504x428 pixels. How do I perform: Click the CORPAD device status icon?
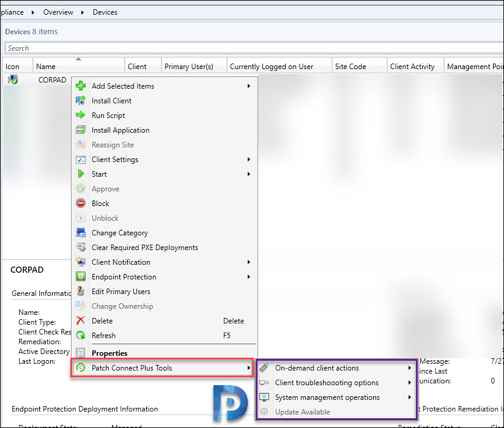coord(13,79)
